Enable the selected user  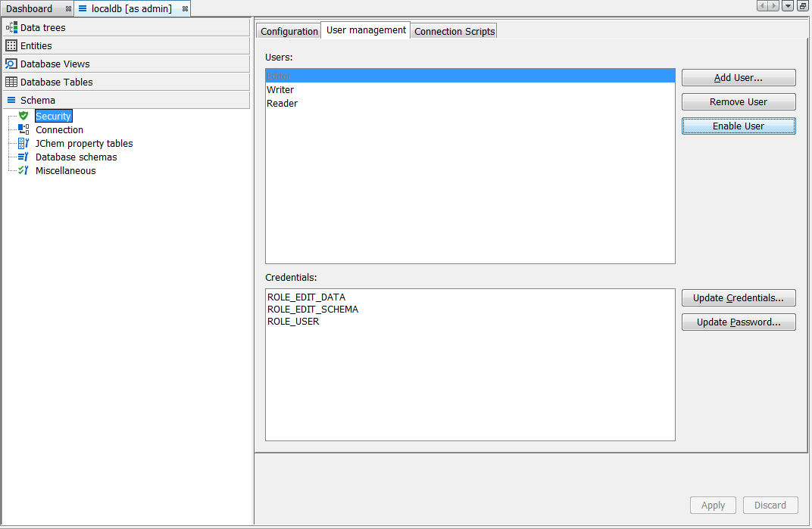pyautogui.click(x=739, y=126)
